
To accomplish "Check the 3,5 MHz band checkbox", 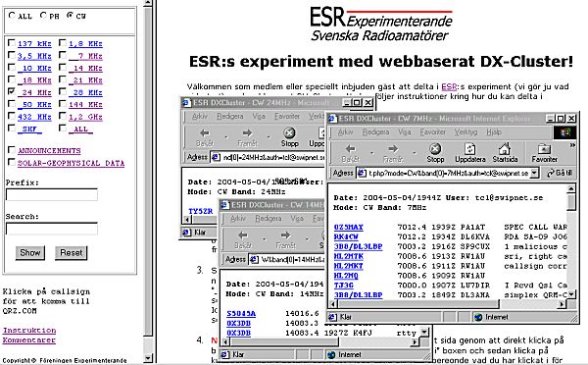I will [x=12, y=56].
